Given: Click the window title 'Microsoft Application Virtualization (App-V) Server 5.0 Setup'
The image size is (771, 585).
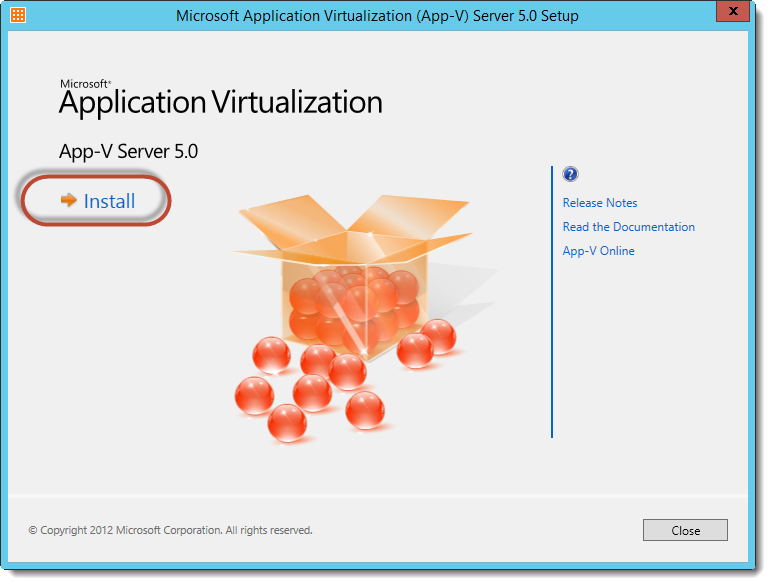Looking at the screenshot, I should [x=377, y=16].
